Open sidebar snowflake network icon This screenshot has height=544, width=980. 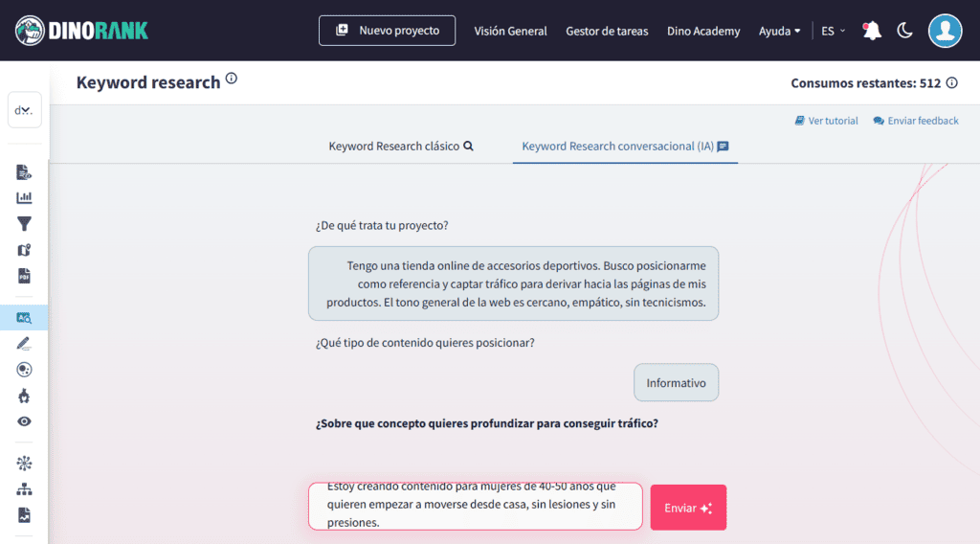pyautogui.click(x=24, y=464)
